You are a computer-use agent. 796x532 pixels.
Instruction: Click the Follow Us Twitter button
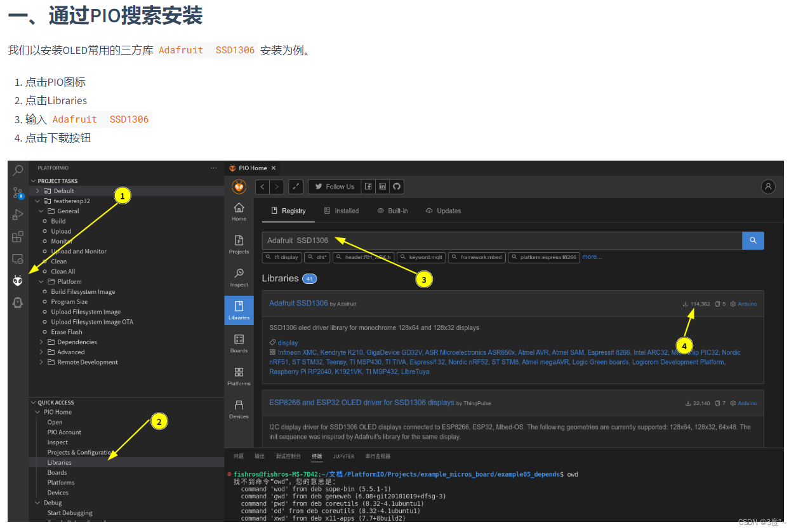pyautogui.click(x=335, y=187)
